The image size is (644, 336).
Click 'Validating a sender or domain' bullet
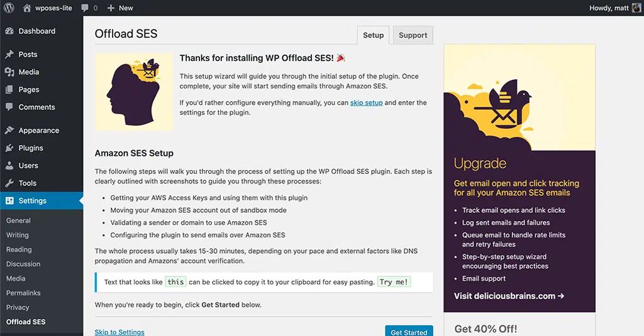point(189,222)
